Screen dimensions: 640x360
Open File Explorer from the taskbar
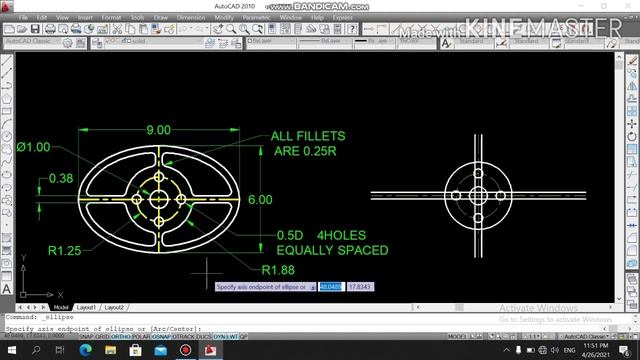(x=111, y=350)
